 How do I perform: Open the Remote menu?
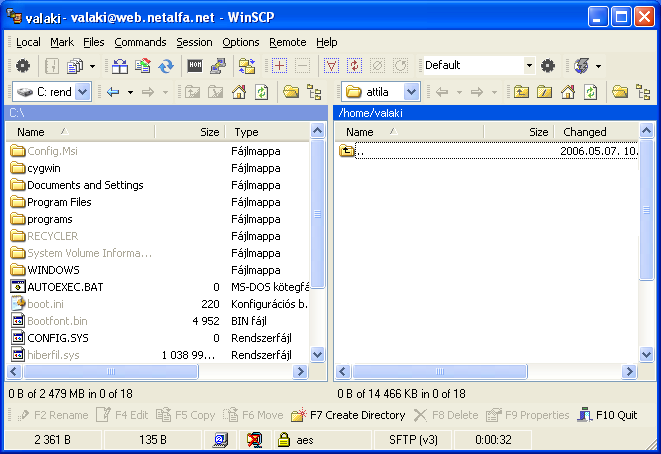tap(288, 42)
